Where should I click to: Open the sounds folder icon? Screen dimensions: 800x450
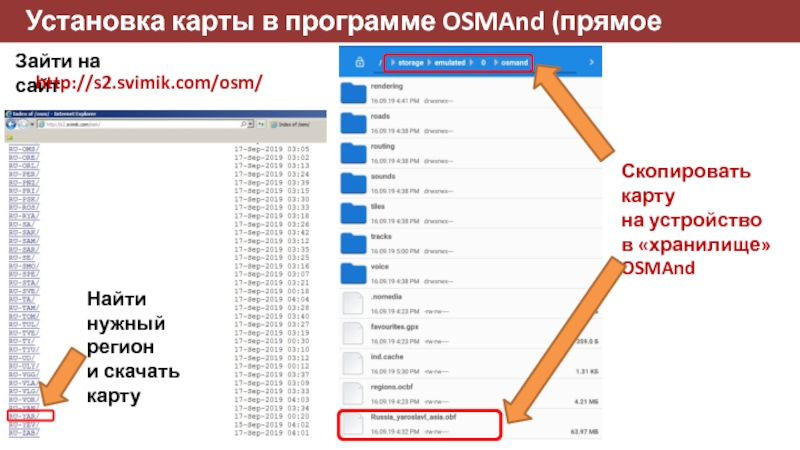(355, 182)
